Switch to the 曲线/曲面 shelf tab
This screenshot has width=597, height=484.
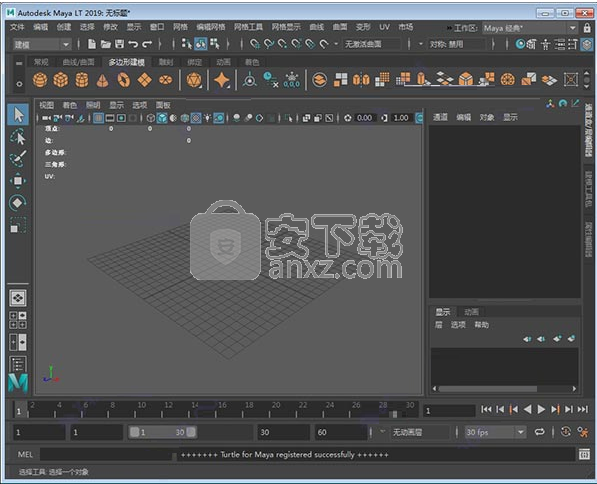tap(78, 62)
